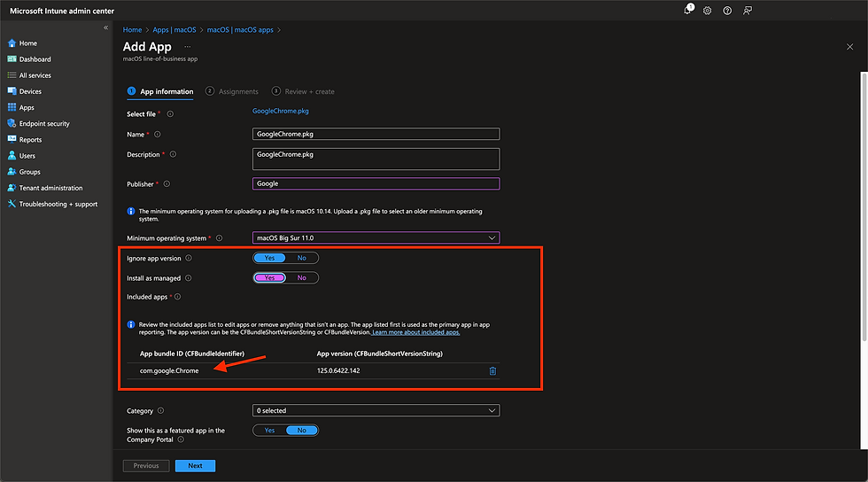Collapse the left navigation pane
Viewport: 868px width, 482px height.
pyautogui.click(x=105, y=27)
